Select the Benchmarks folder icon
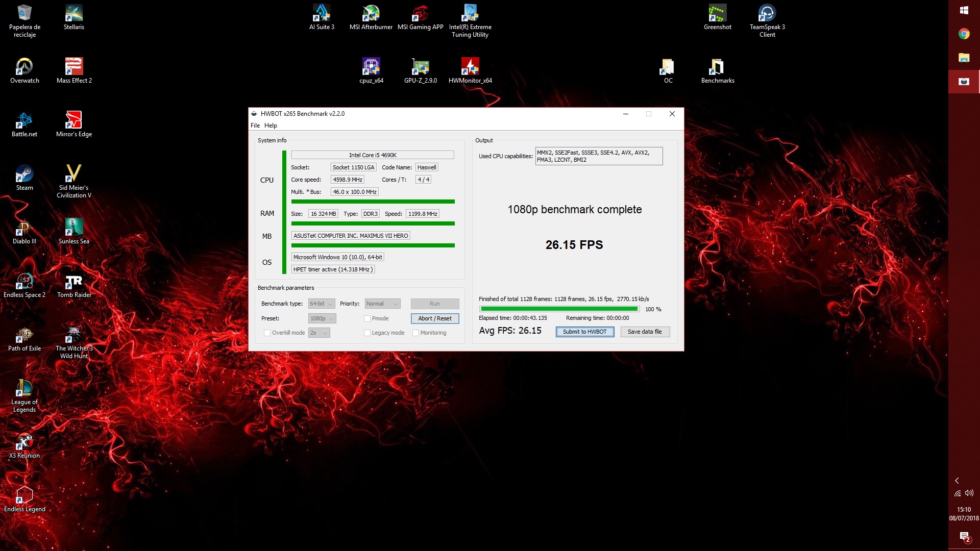 (718, 71)
